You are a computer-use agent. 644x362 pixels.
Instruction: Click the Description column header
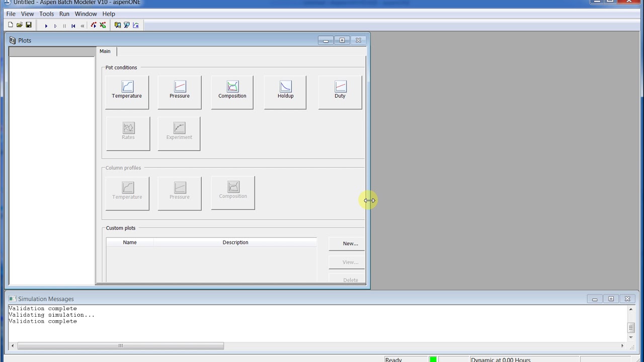tap(235, 242)
